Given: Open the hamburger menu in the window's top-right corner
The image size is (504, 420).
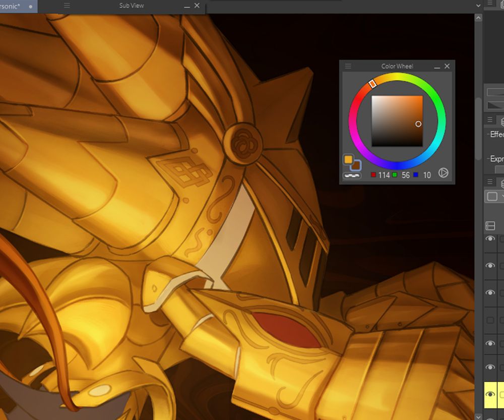Looking at the screenshot, I should (x=490, y=3).
